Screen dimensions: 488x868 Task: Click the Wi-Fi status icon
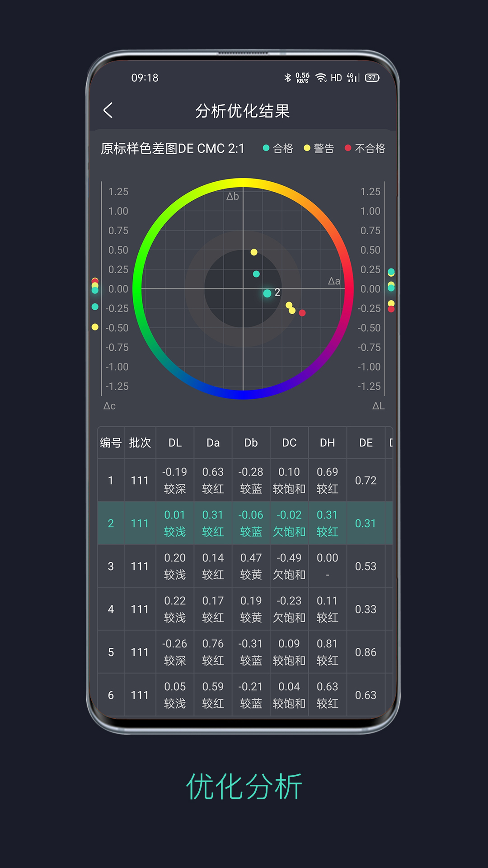point(321,78)
